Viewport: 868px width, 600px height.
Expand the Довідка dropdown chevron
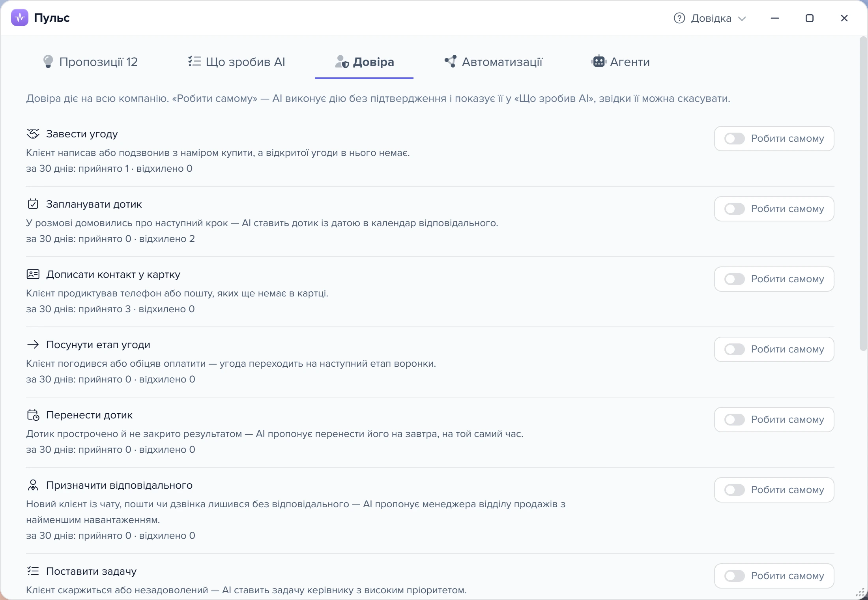coord(742,19)
